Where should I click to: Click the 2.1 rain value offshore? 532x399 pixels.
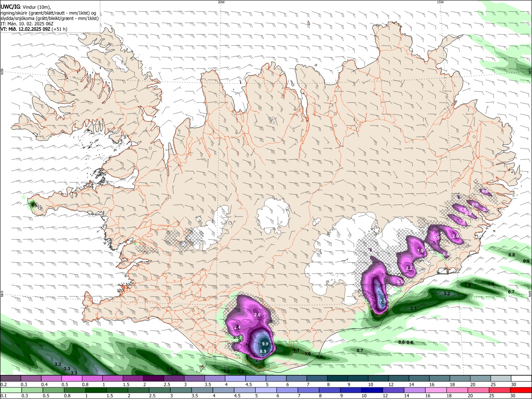(x=414, y=308)
